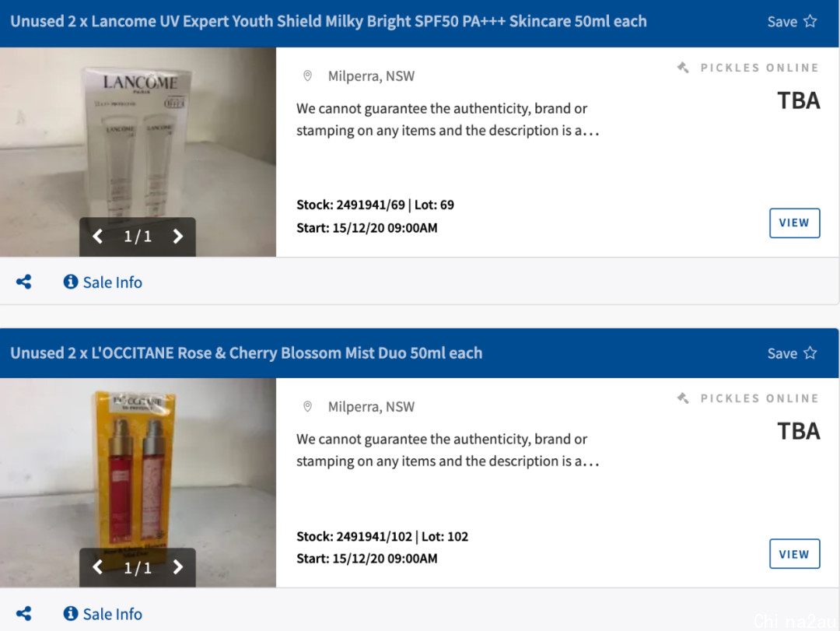
Task: Click the auction gavel icon on Lancome listing
Action: tap(683, 68)
